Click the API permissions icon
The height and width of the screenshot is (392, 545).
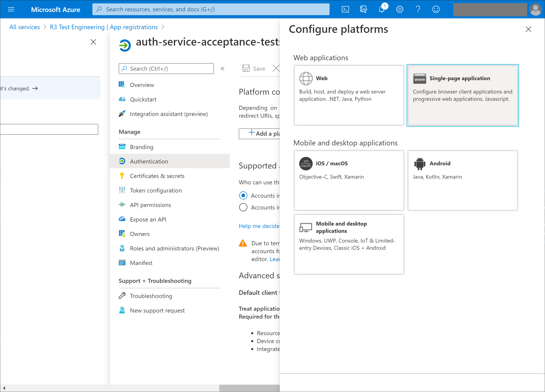[x=122, y=205]
